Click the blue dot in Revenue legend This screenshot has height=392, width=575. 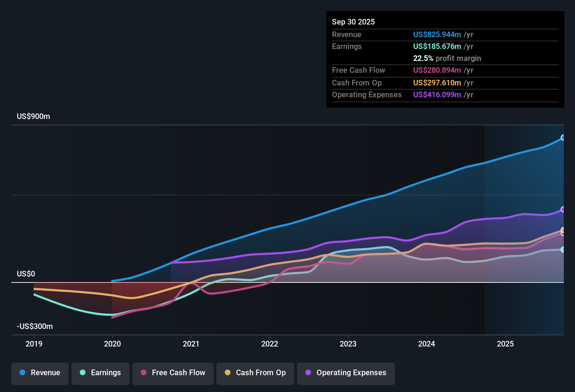pyautogui.click(x=22, y=372)
